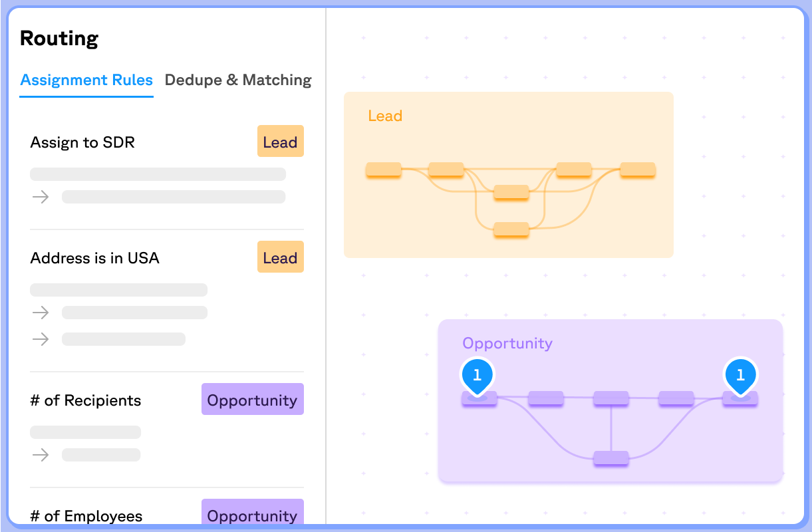Select the first node in the Lead flow diagram
Image resolution: width=812 pixels, height=532 pixels.
pos(383,170)
